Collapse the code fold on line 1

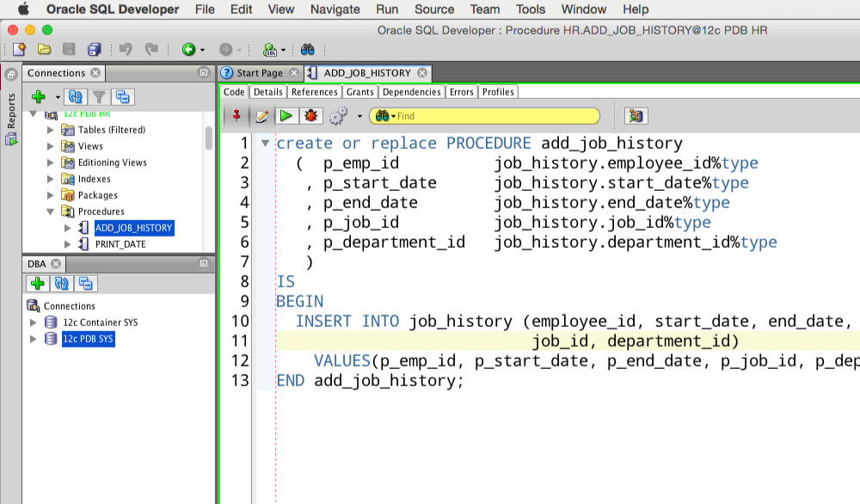tap(265, 143)
